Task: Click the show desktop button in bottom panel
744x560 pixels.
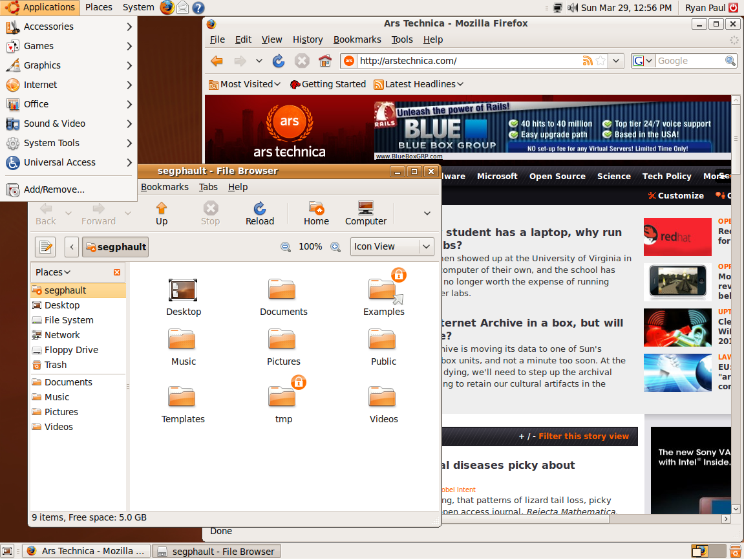Action: tap(7, 551)
